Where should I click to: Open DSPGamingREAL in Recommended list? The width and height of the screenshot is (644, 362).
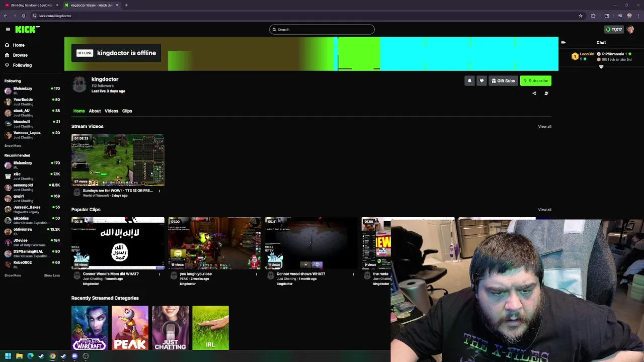32,254
